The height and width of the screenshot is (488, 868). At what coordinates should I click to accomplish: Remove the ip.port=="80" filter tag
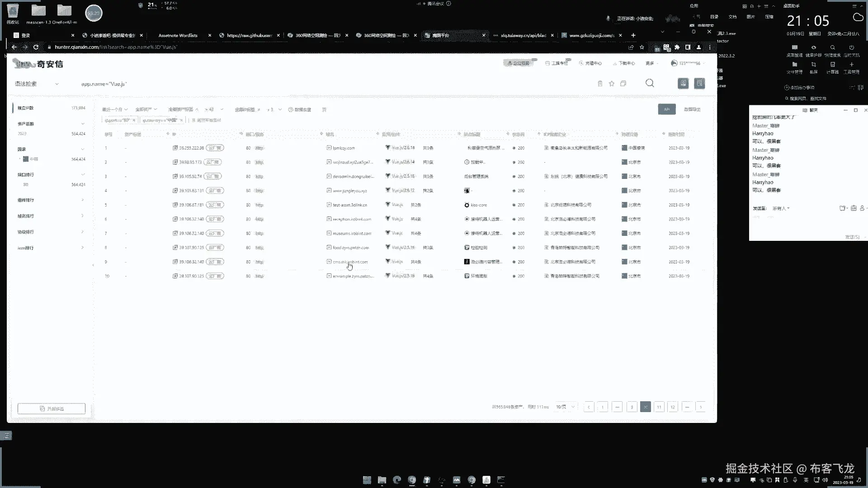coord(134,120)
